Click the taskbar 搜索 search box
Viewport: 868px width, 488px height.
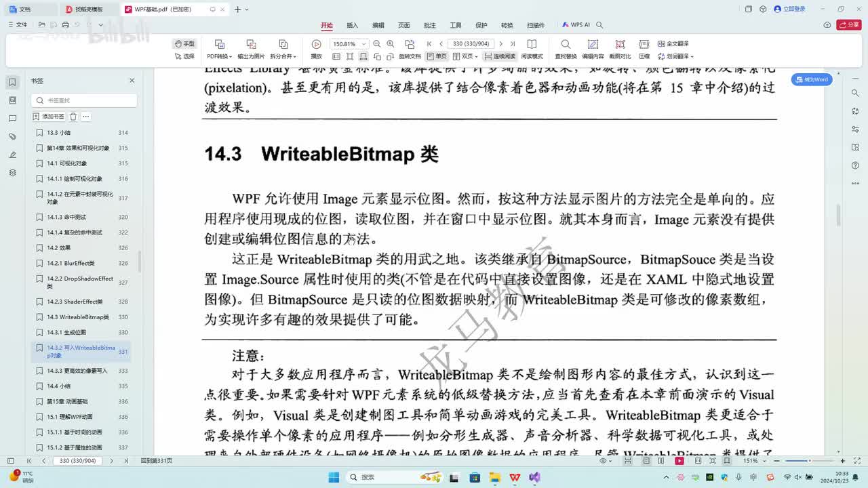(396, 477)
